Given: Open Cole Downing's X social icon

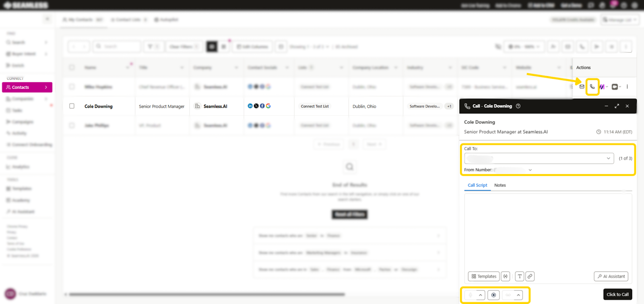Looking at the screenshot, I should 256,106.
